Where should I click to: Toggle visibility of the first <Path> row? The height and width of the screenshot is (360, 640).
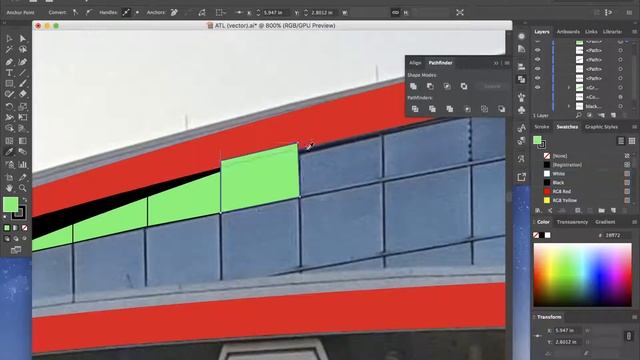538,50
